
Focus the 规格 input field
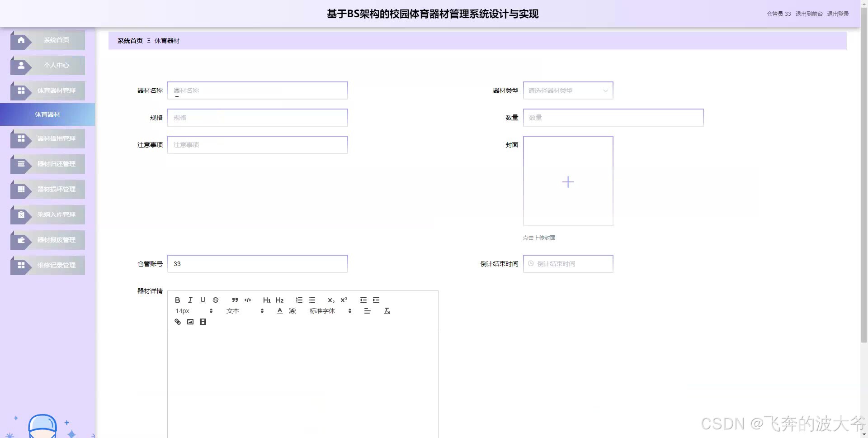(257, 118)
